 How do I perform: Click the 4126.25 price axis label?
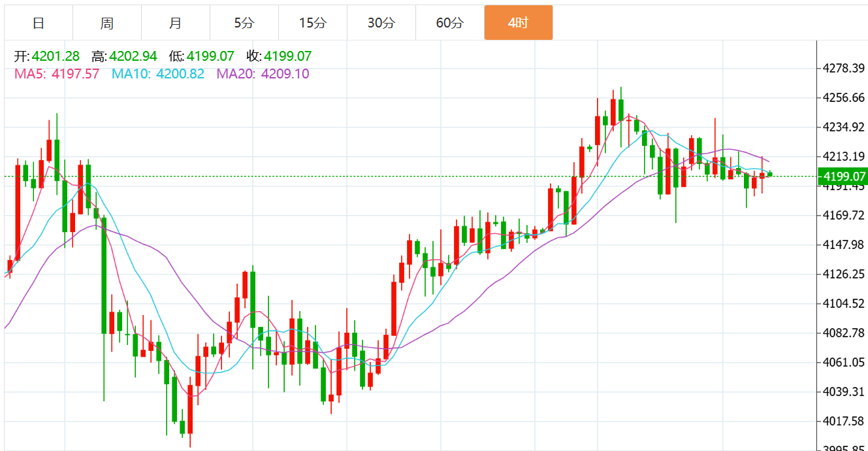click(x=844, y=275)
